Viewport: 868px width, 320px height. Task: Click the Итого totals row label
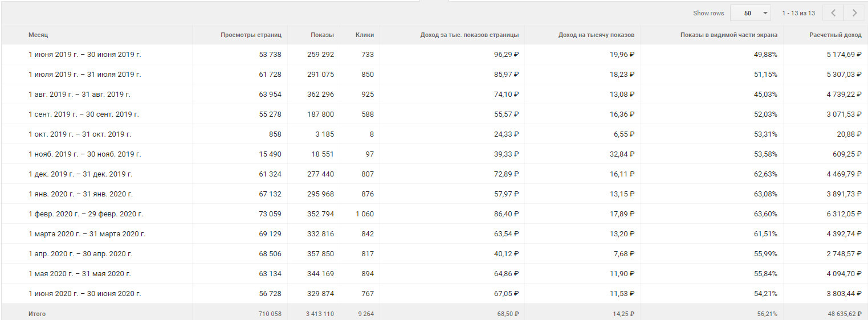(37, 314)
